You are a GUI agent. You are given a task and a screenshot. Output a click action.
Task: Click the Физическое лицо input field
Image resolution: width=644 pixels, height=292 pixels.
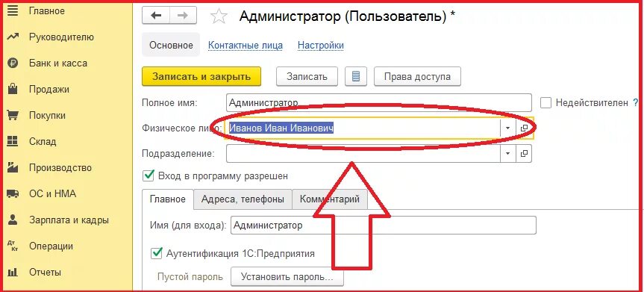point(363,128)
